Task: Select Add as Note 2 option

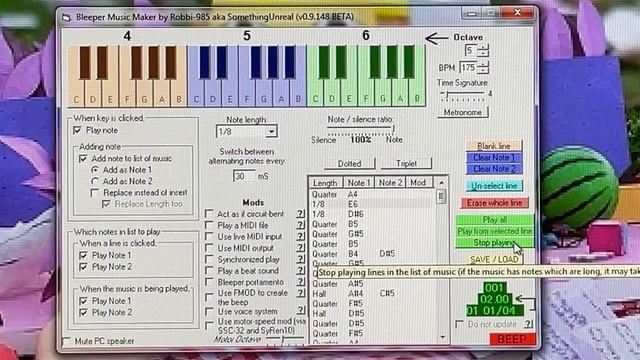Action: [x=95, y=181]
